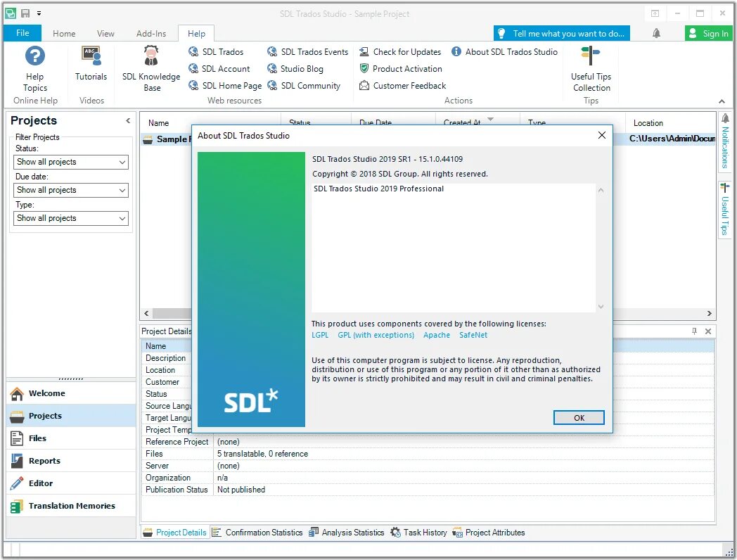Sort projects by the Location column header

tap(670, 122)
